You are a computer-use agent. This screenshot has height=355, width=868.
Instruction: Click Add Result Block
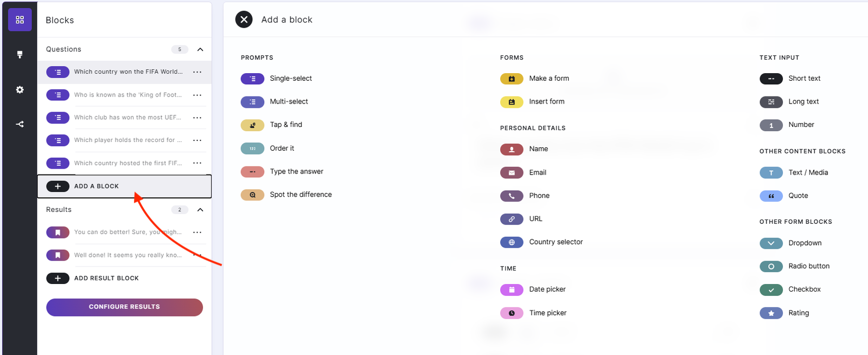[x=106, y=278]
